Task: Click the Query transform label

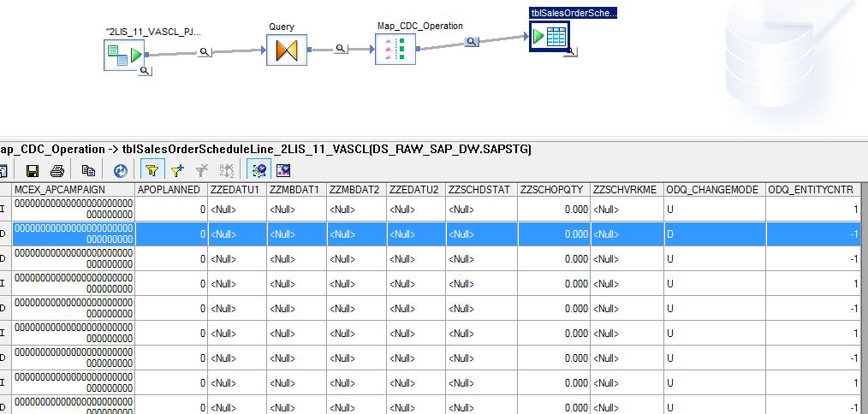Action: [282, 27]
